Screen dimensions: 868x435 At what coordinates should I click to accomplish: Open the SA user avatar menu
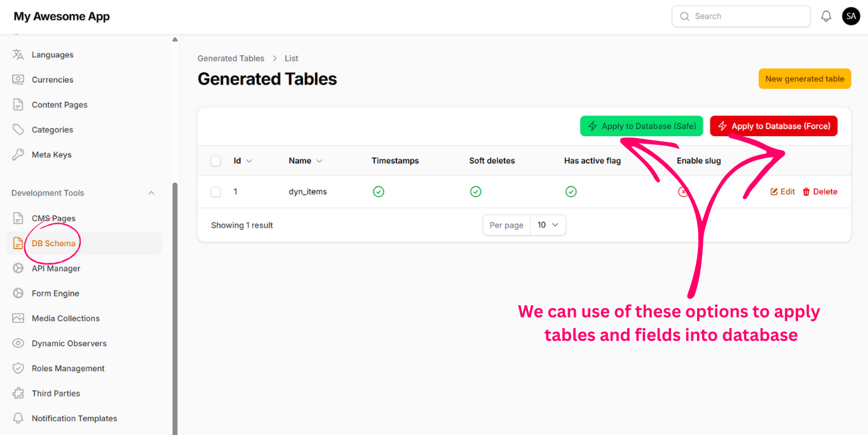coord(851,17)
